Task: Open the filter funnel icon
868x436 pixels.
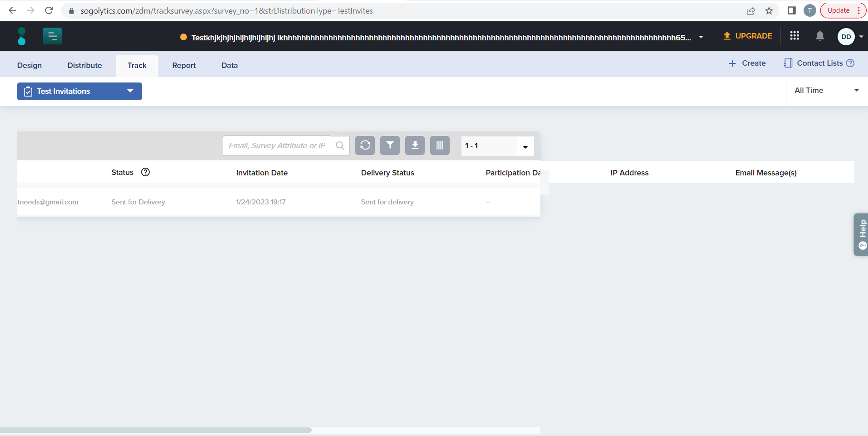Action: (390, 145)
